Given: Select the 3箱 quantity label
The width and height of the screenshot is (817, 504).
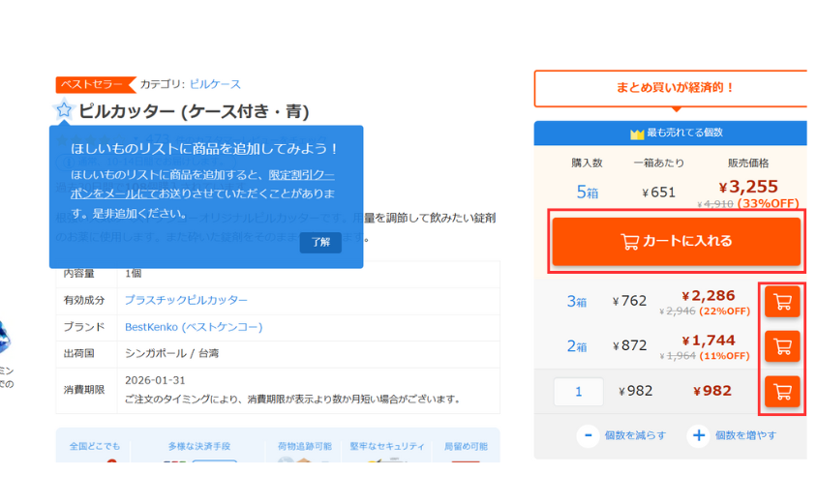Looking at the screenshot, I should click(576, 302).
